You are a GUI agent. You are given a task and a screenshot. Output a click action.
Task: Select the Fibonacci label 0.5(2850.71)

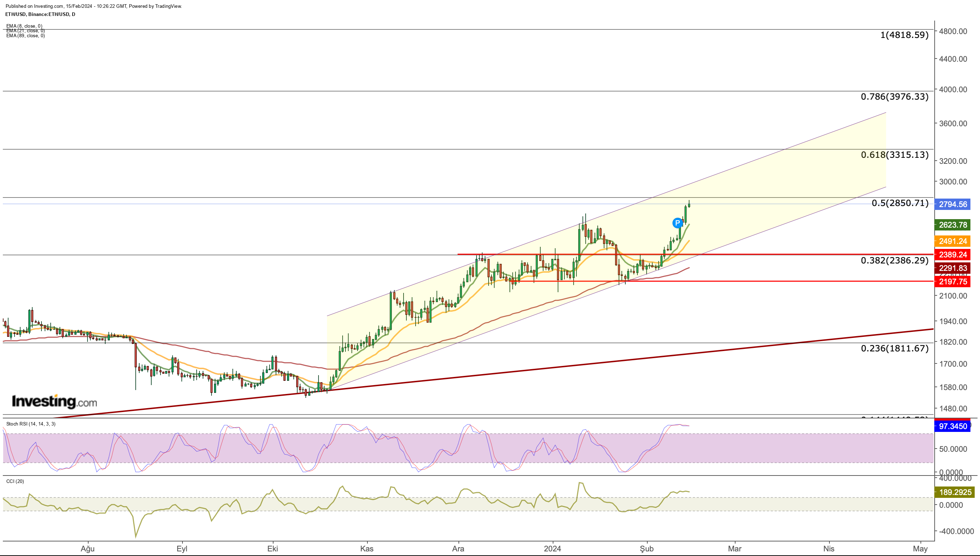pos(900,203)
